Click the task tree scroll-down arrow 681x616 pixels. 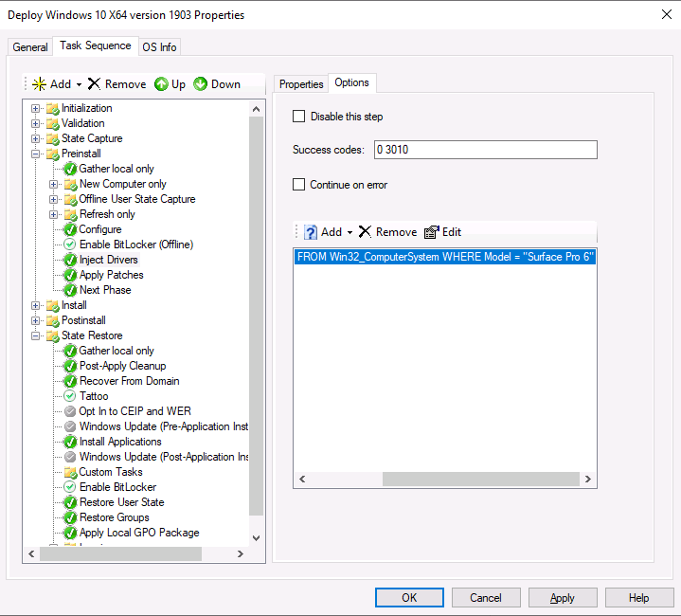click(257, 538)
